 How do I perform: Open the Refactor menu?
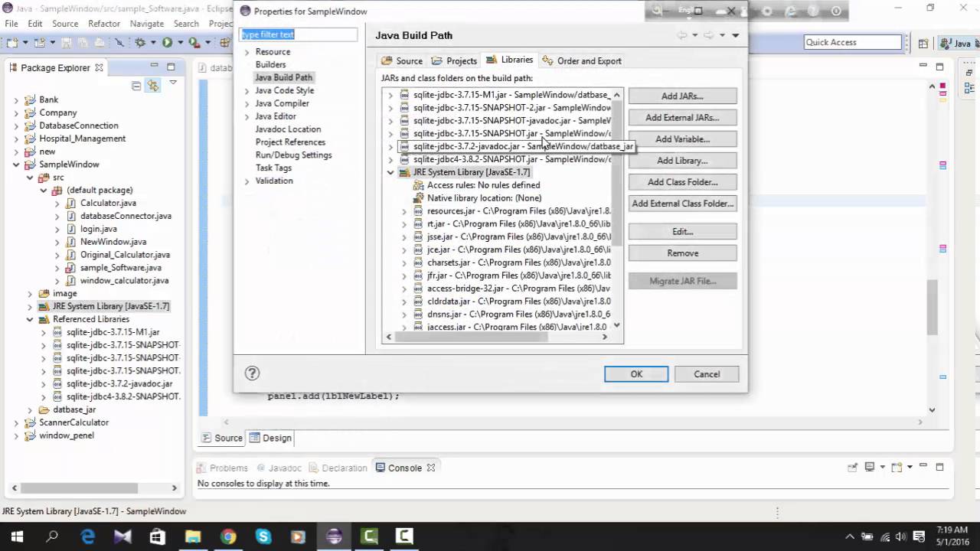[x=104, y=24]
